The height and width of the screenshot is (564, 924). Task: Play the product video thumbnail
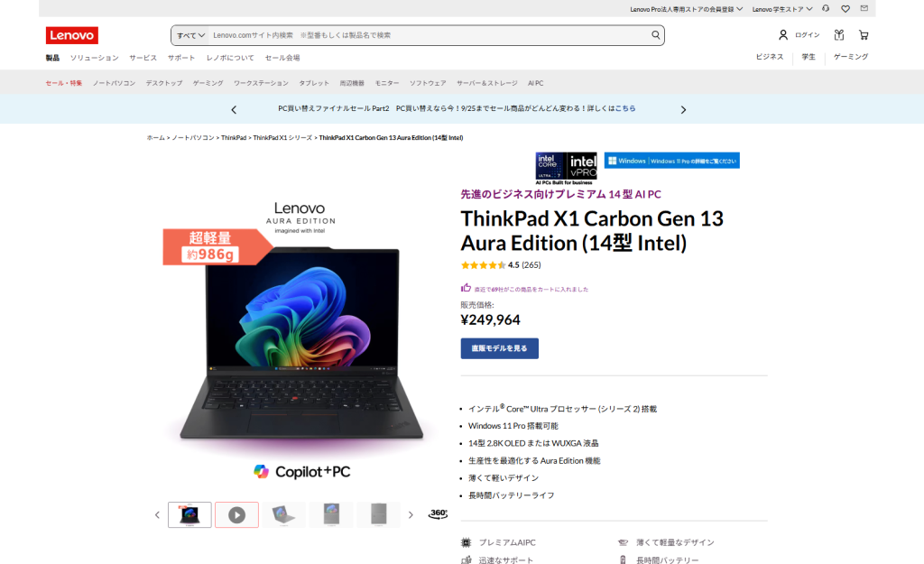coord(237,514)
